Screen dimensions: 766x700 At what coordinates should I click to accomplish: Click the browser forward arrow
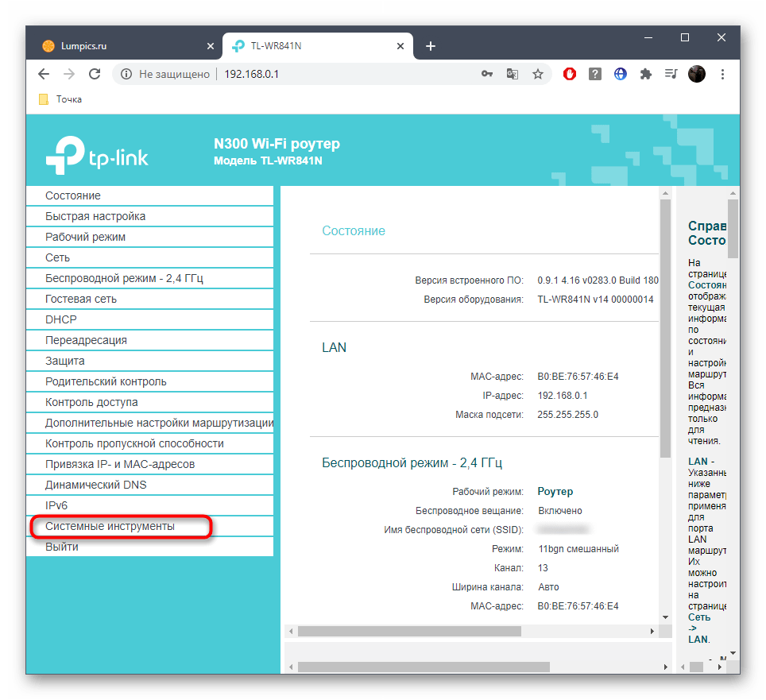(x=69, y=74)
